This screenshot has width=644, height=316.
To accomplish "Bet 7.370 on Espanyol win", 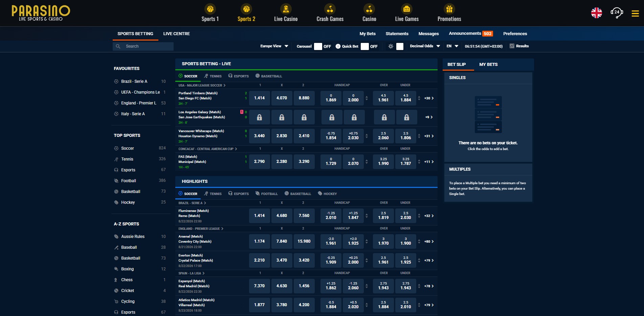I will click(259, 286).
